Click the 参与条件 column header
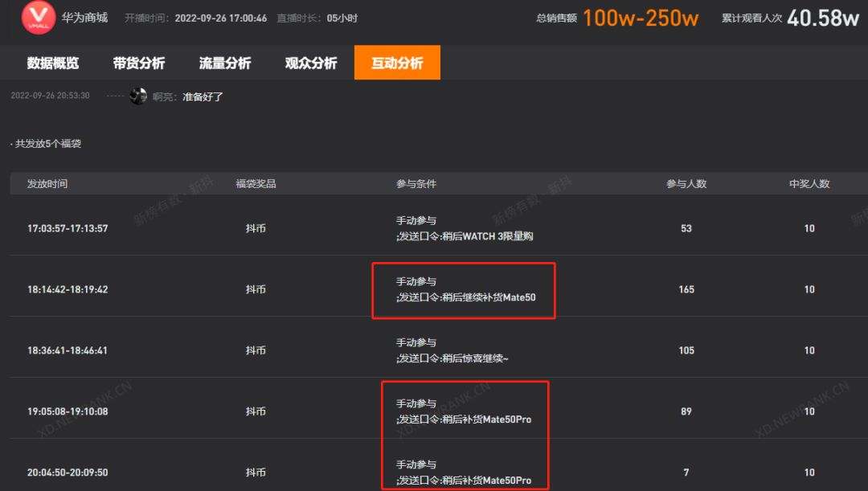Screen dimensions: 868x491 [x=416, y=184]
